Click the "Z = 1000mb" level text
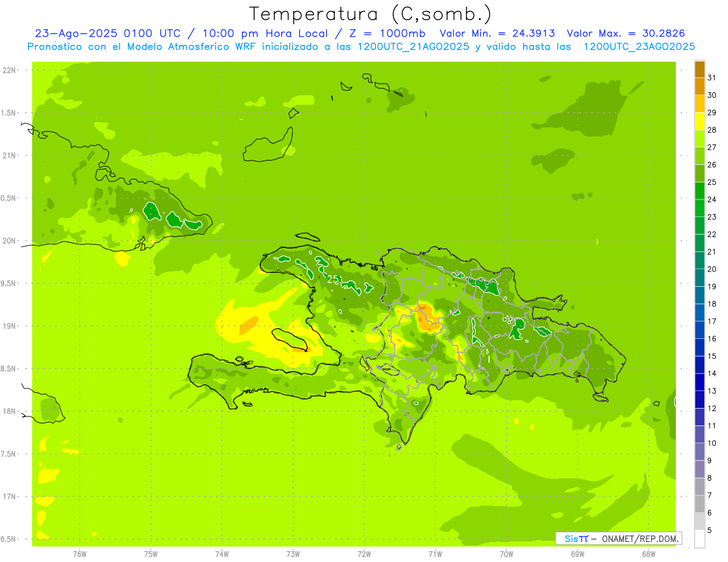 click(388, 33)
